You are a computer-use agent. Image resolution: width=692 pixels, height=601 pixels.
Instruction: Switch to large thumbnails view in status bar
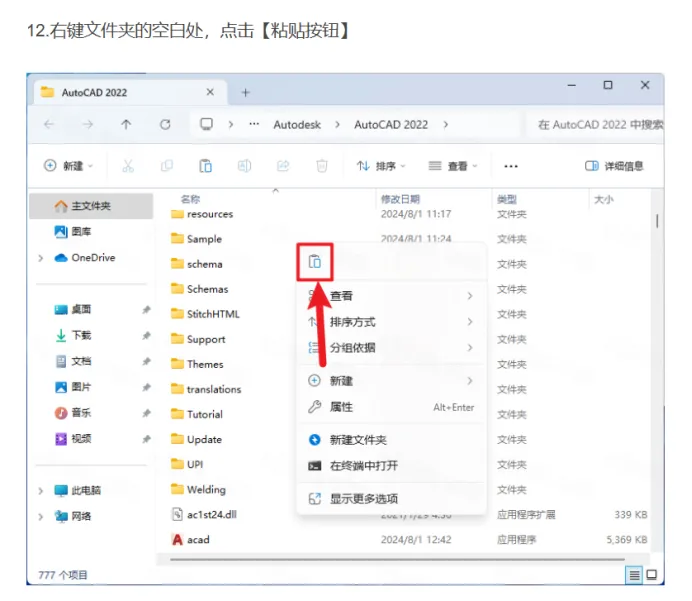point(651,575)
